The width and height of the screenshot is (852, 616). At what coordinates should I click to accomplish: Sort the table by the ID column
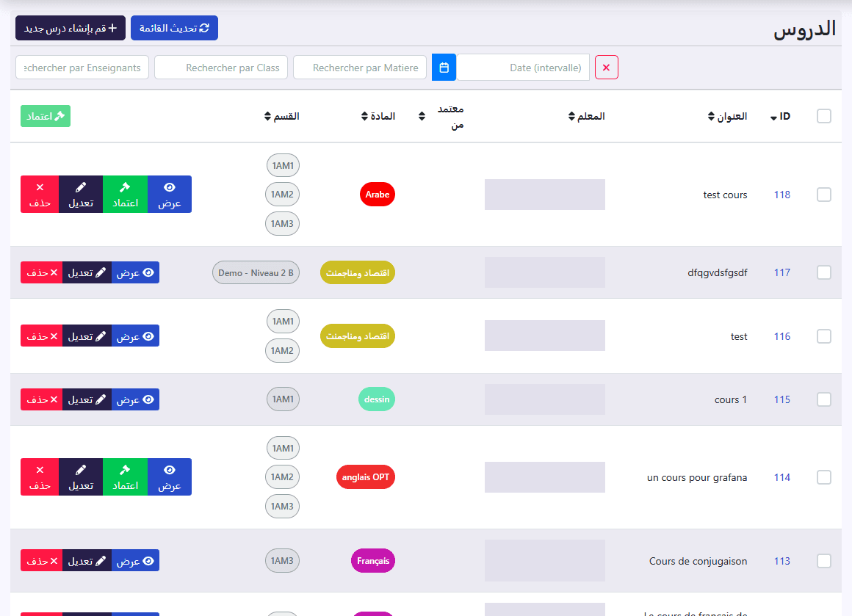coord(780,116)
